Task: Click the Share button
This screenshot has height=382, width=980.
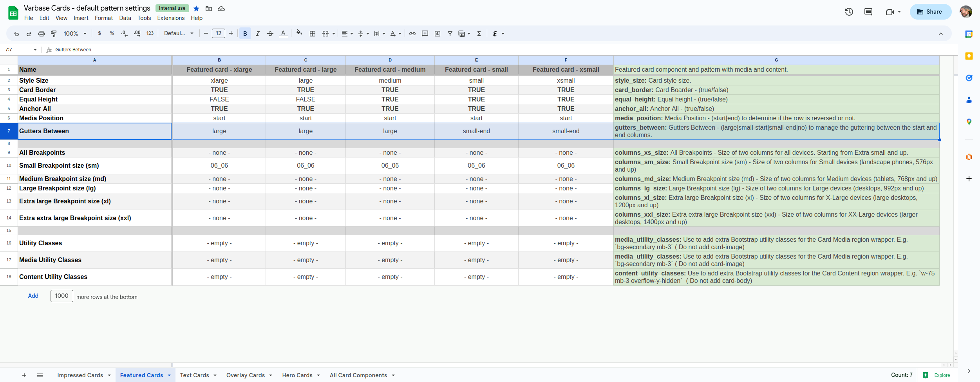Action: tap(930, 12)
